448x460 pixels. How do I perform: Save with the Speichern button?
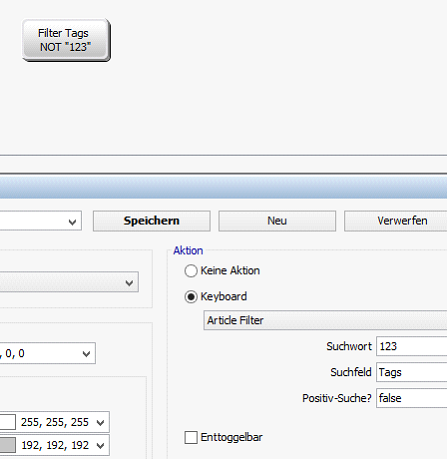[152, 221]
